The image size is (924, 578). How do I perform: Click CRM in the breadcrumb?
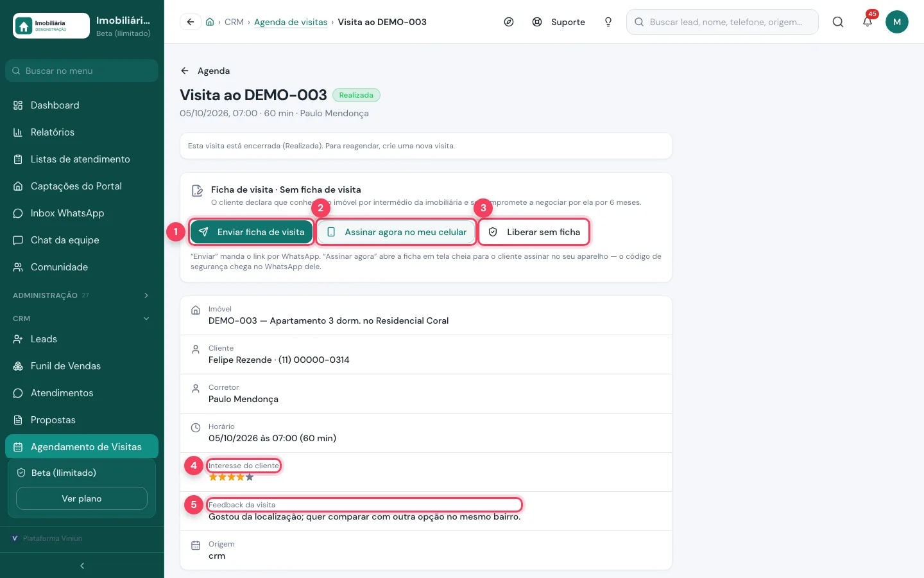coord(234,22)
